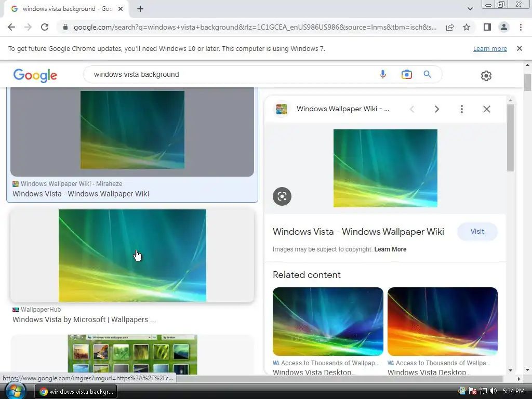Select the Chrome taskbar button
The height and width of the screenshot is (399, 532).
(x=76, y=392)
